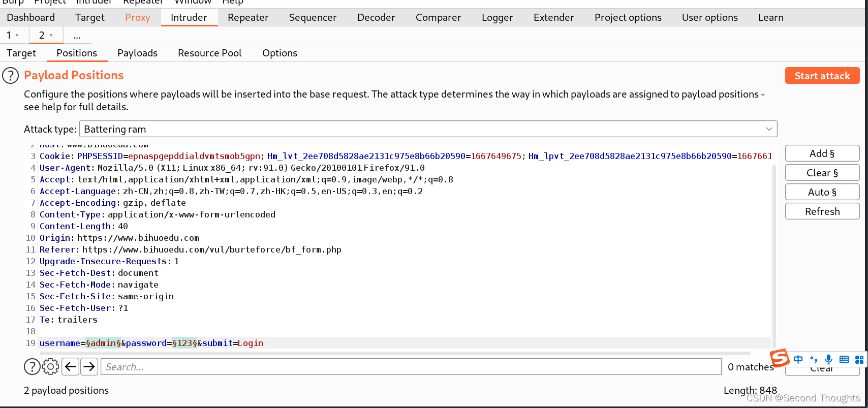868x408 pixels.
Task: Click the request editor horizontal scrollbar
Action: click(395, 353)
